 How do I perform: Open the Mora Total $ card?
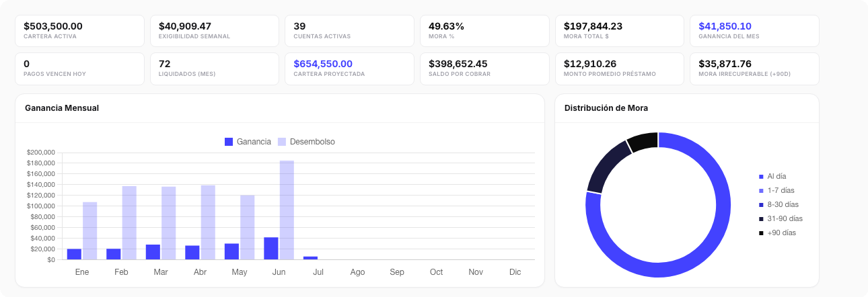(x=620, y=31)
